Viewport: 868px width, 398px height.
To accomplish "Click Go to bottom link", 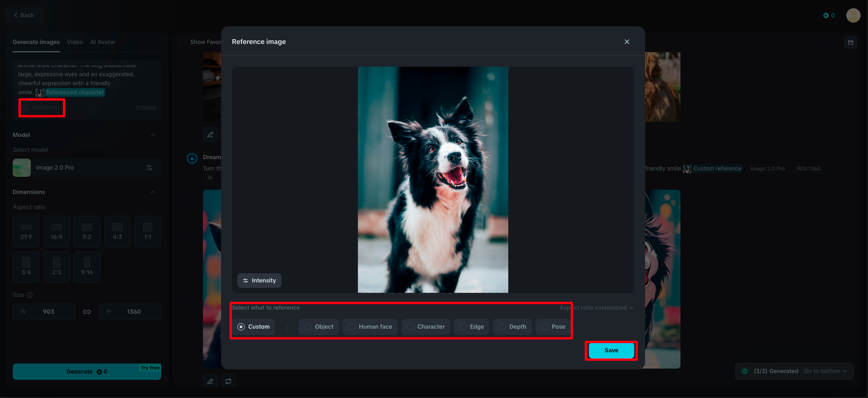I will [825, 371].
